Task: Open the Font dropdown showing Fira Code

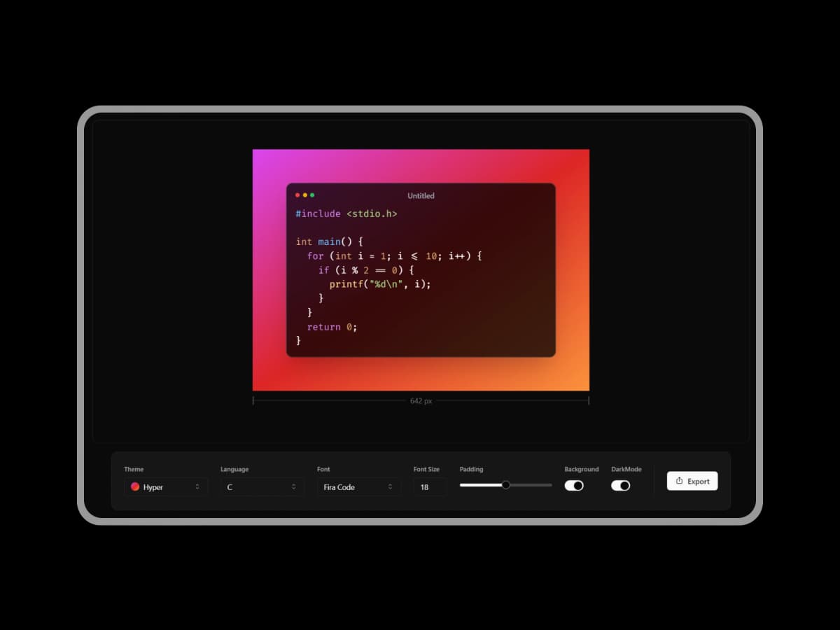Action: (359, 486)
